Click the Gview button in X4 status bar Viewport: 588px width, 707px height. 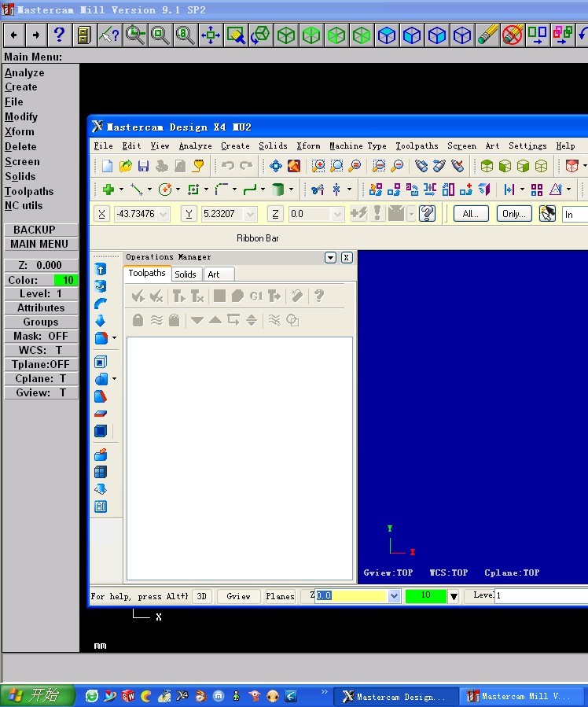coord(238,596)
